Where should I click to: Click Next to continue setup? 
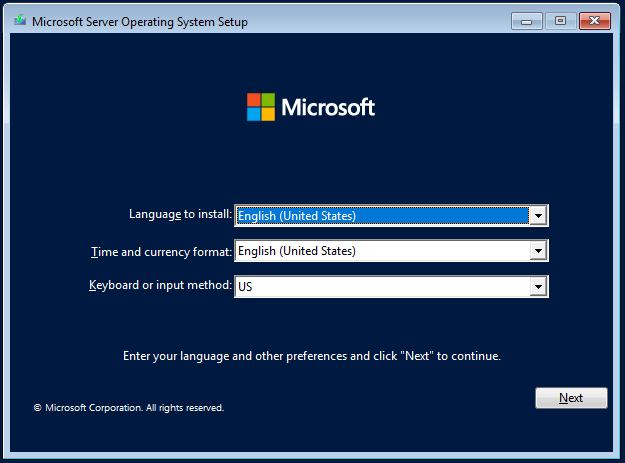coord(571,398)
